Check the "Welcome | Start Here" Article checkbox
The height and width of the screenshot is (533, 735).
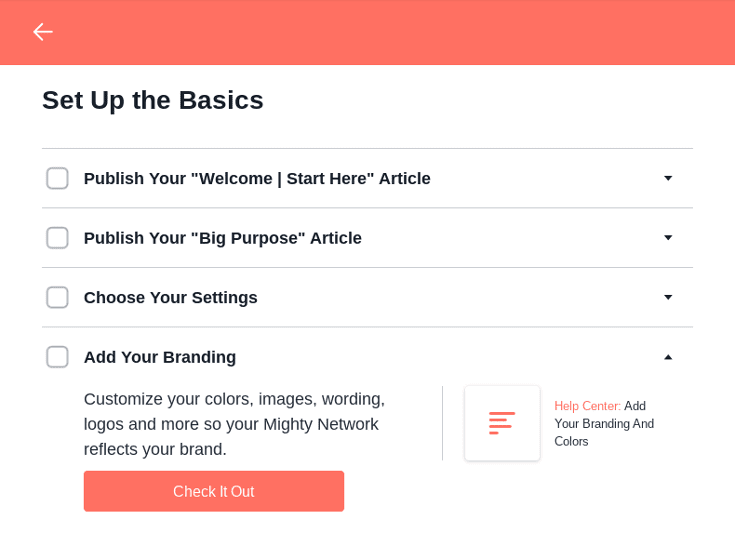57,178
